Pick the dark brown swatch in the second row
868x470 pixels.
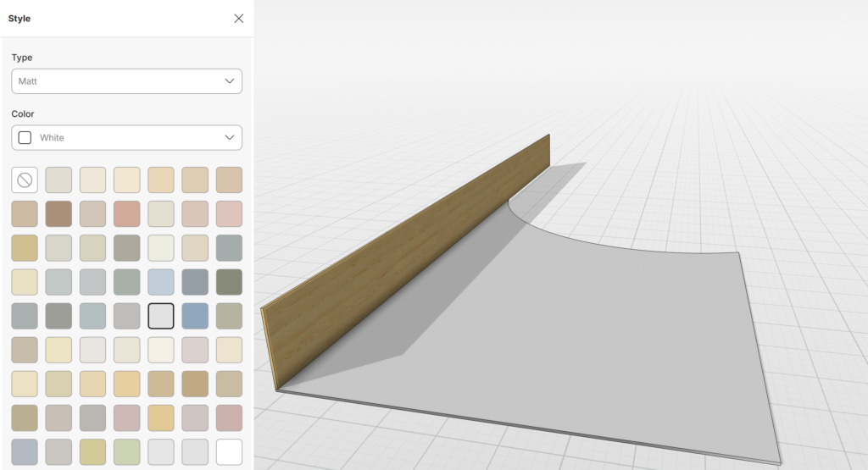[x=58, y=213]
